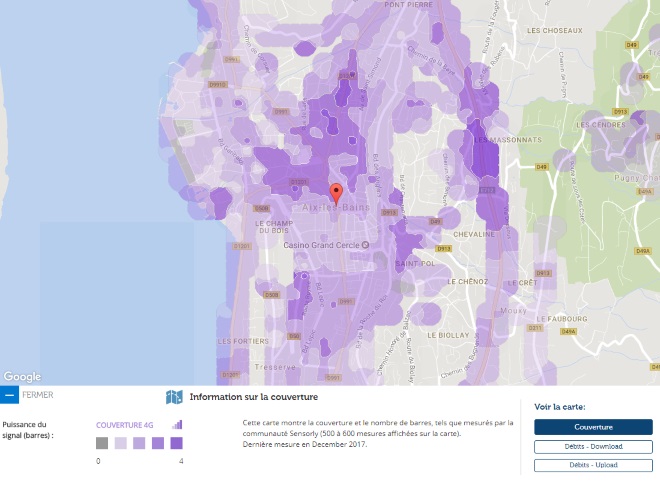This screenshot has height=486, width=660.
Task: Click the Google logo on the map
Action: click(23, 377)
